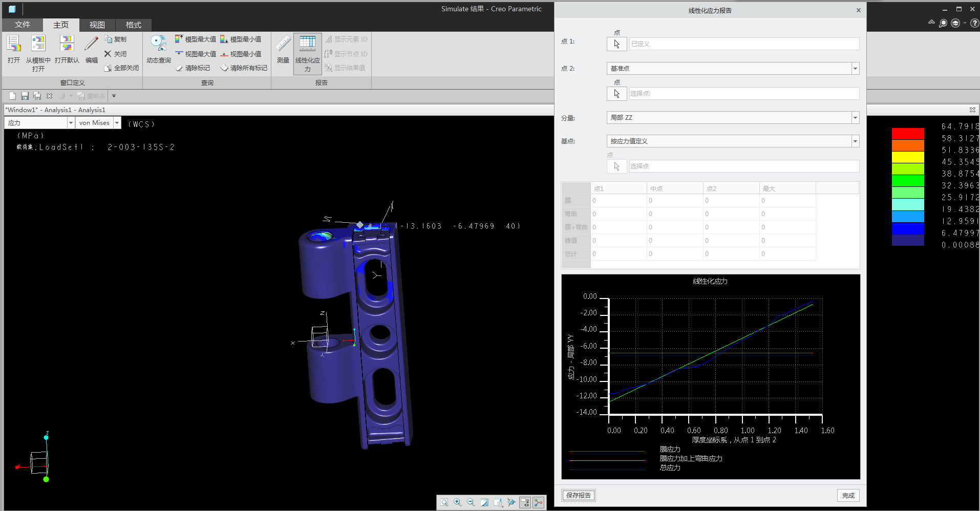Expand the quick access toolbar customize arrow
980x511 pixels.
(114, 96)
